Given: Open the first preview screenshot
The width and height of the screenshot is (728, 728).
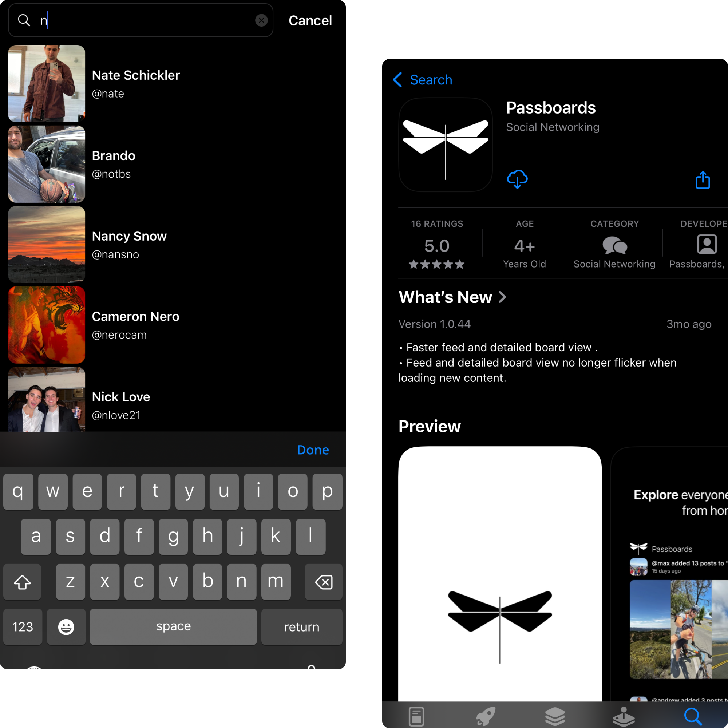Looking at the screenshot, I should click(x=500, y=574).
